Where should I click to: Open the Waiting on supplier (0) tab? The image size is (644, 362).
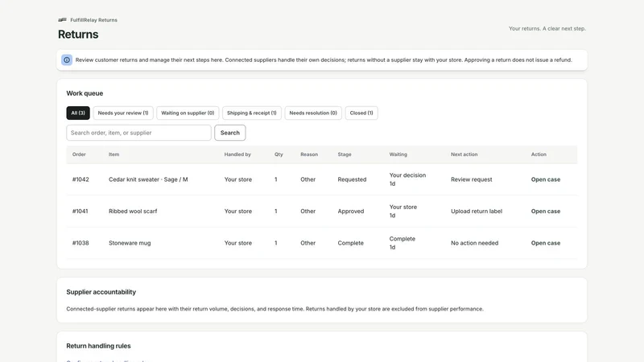coord(188,113)
